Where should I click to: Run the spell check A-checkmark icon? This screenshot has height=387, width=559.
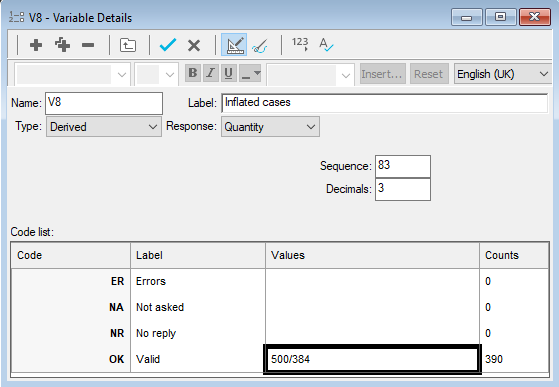[326, 45]
